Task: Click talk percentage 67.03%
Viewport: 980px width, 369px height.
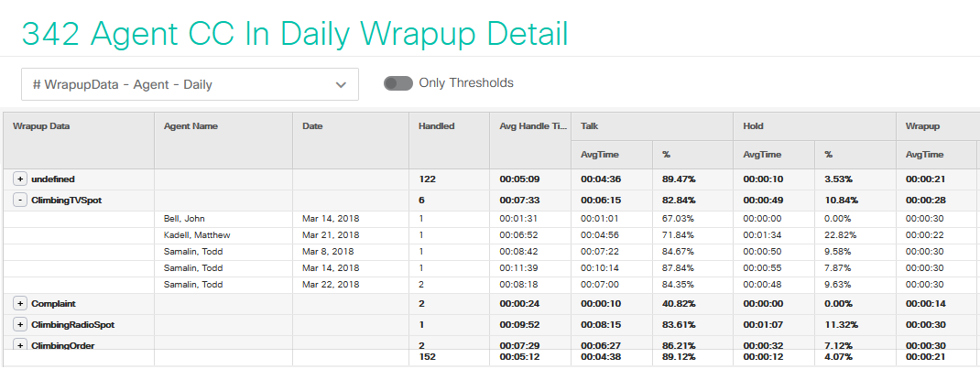Action: 679,219
